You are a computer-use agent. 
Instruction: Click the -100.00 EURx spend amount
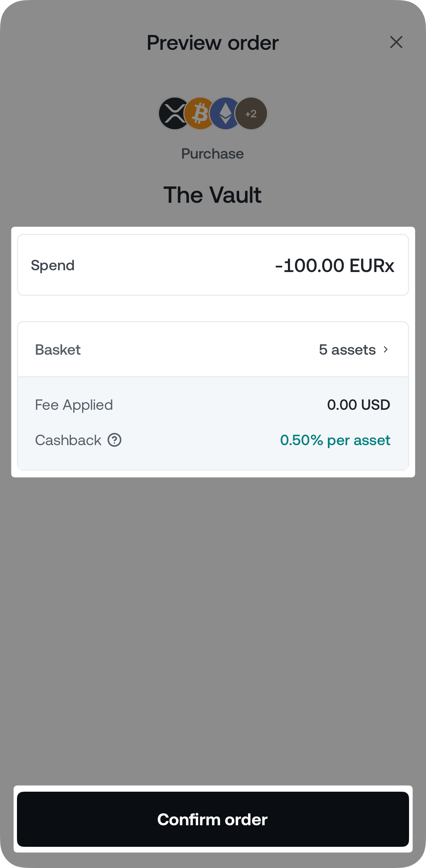coord(334,265)
